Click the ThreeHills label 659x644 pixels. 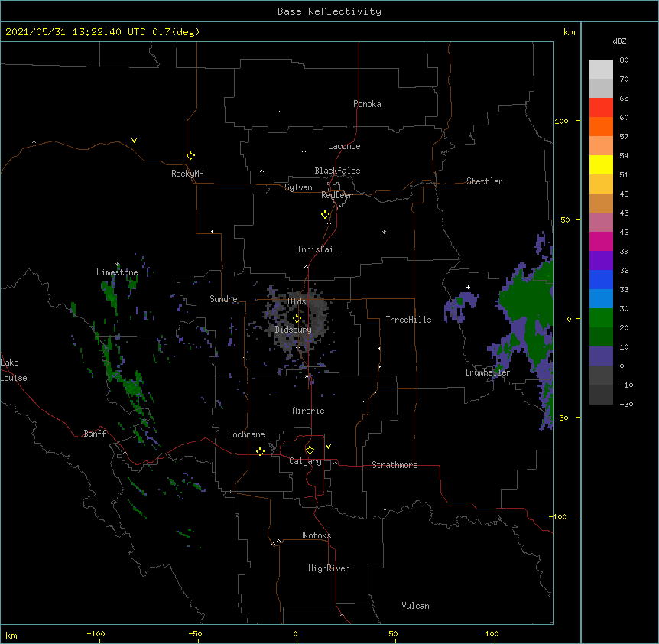408,320
